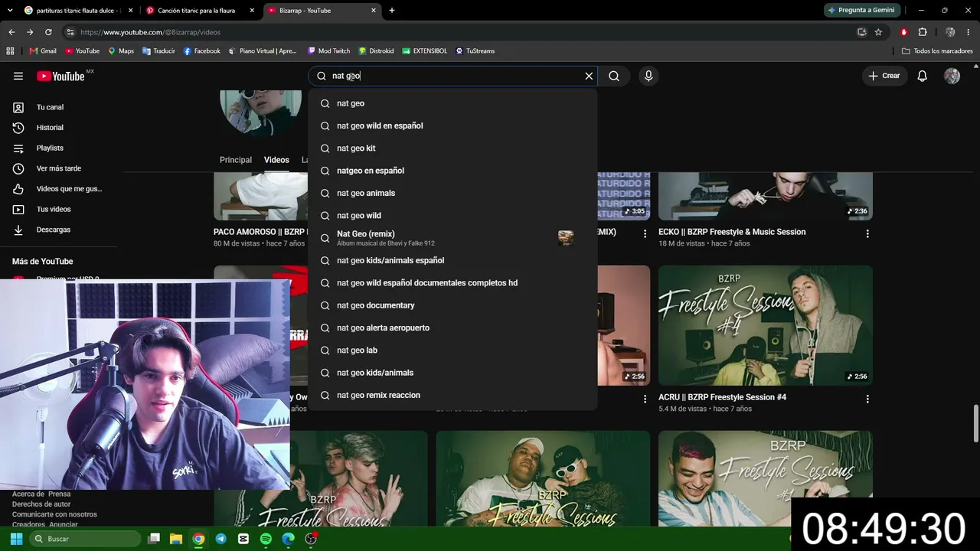The height and width of the screenshot is (551, 980).
Task: Open the ACRU Freestyle Session #4 thumbnail
Action: point(766,325)
